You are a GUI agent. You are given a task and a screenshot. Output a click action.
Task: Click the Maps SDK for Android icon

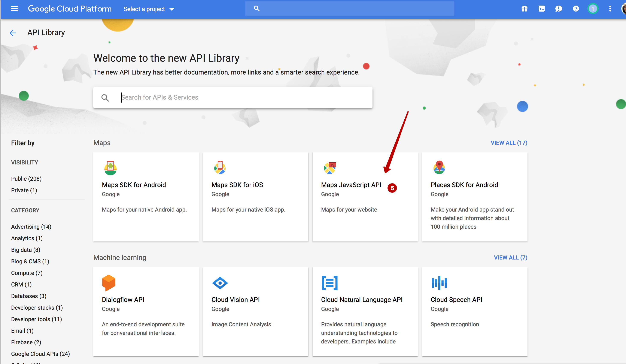(110, 168)
